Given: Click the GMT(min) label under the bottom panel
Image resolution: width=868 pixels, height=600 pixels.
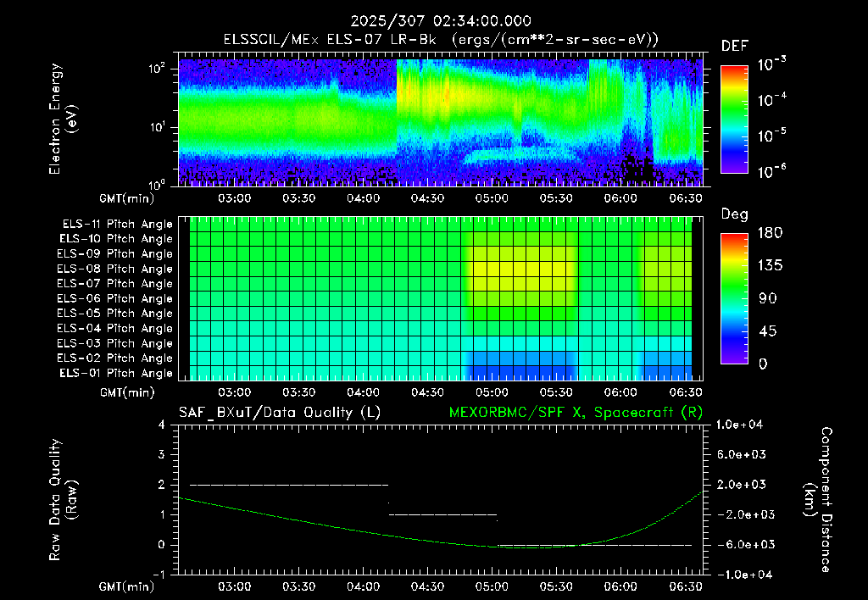Looking at the screenshot, I should [x=127, y=586].
